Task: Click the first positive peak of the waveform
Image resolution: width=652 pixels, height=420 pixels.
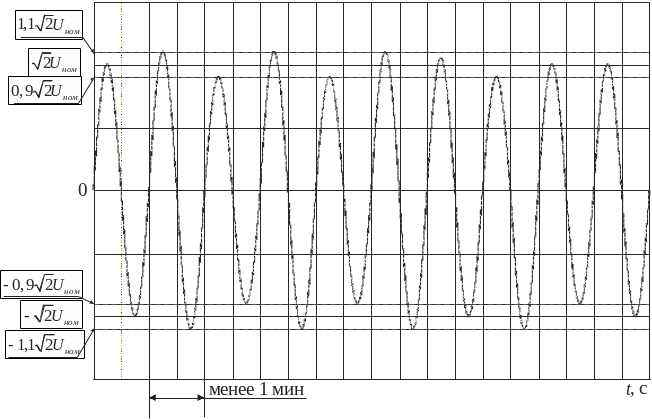Action: pos(107,66)
